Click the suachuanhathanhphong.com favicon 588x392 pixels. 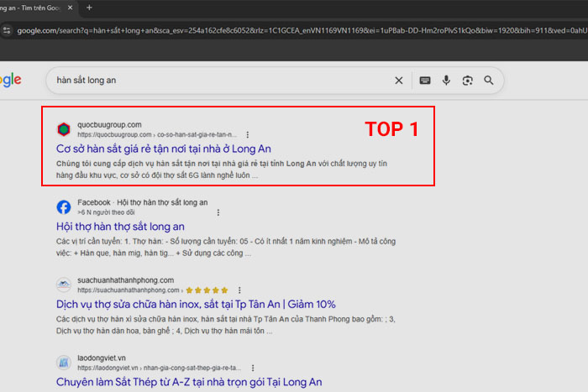point(64,285)
